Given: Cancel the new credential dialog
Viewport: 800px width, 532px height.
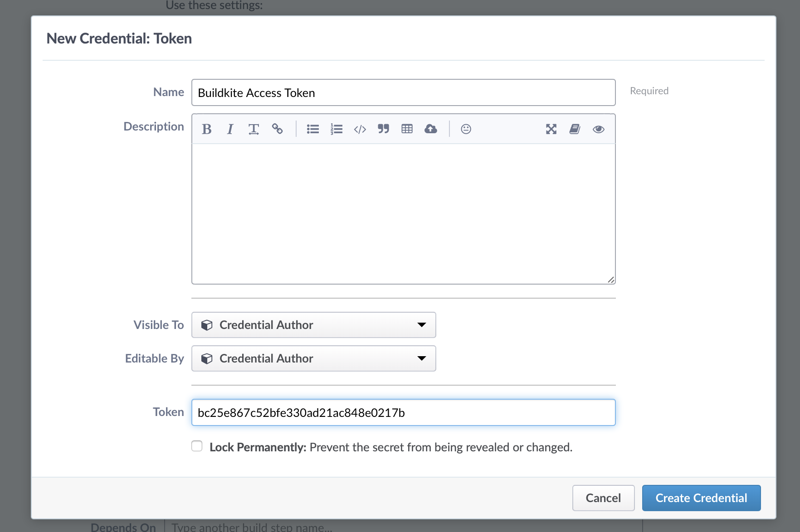Looking at the screenshot, I should tap(603, 498).
